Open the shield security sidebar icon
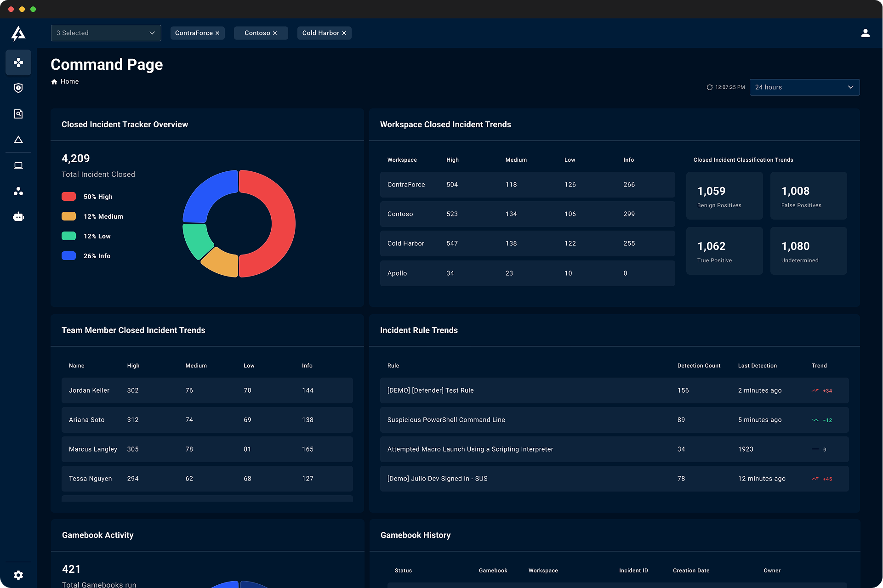This screenshot has height=588, width=883. point(18,88)
